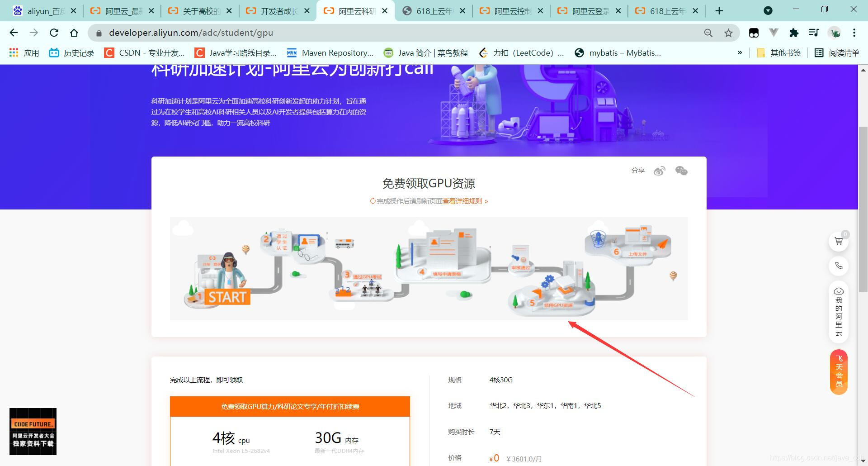View the site info lock icon

[99, 33]
